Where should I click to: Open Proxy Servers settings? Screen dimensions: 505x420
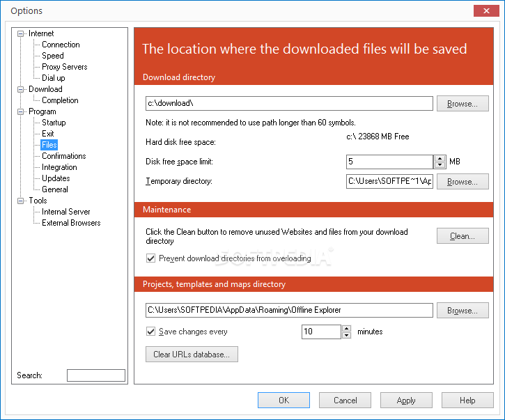pyautogui.click(x=64, y=67)
